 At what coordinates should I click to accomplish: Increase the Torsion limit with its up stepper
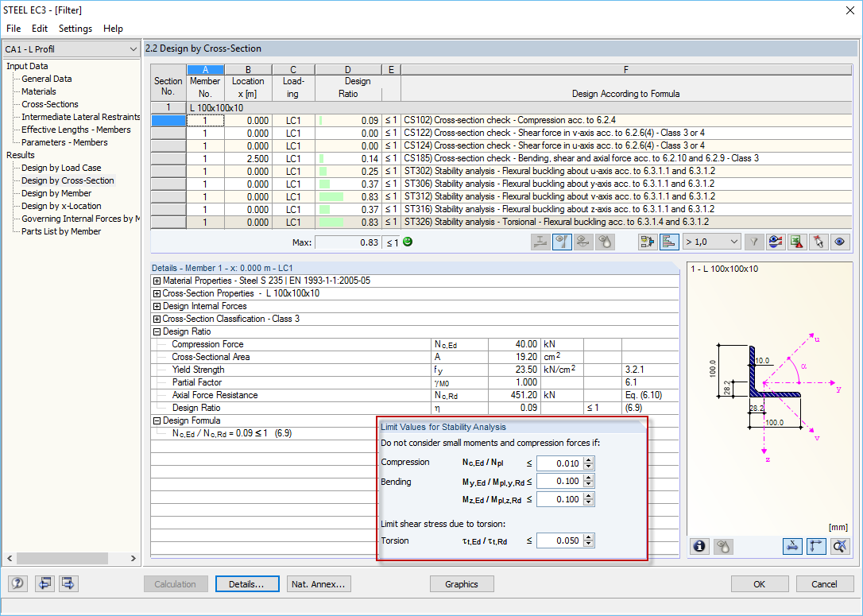click(x=588, y=537)
